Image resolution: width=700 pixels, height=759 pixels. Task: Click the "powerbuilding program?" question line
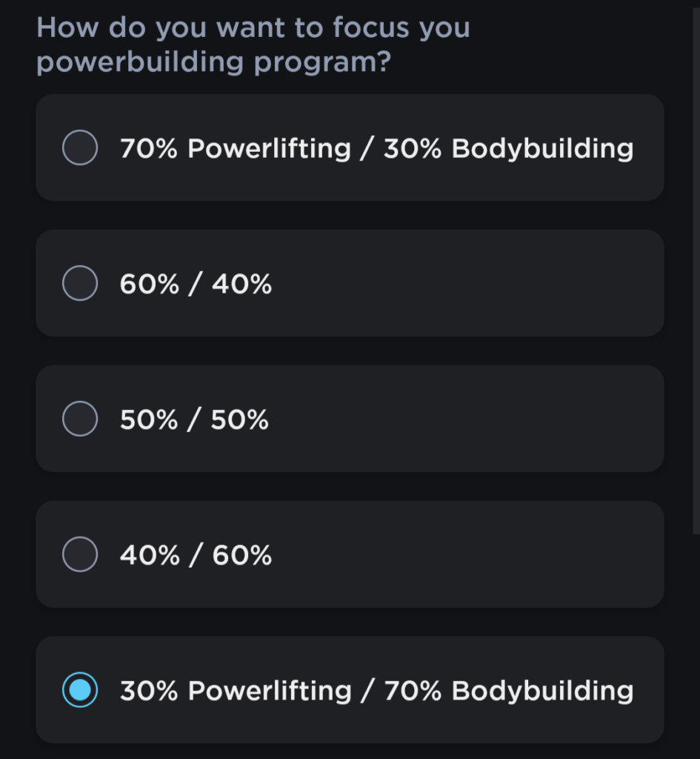213,63
